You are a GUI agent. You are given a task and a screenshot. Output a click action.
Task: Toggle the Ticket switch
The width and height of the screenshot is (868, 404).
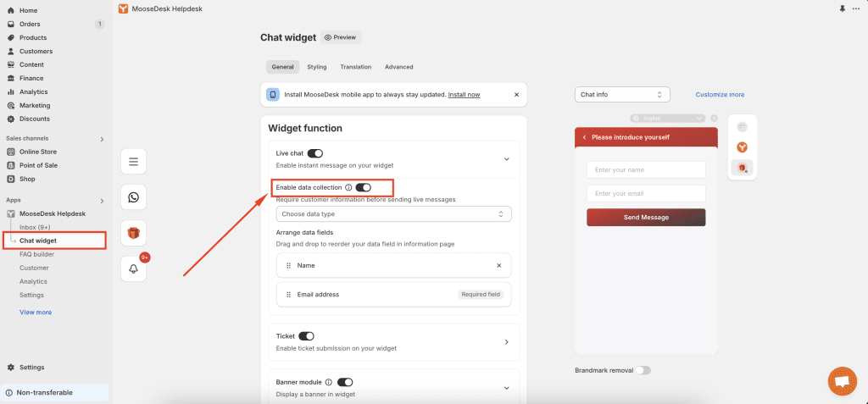click(306, 336)
